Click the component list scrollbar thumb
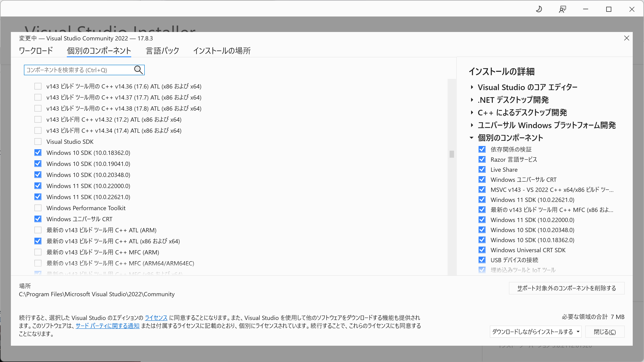Screen dimensions: 644x362 tap(451, 154)
